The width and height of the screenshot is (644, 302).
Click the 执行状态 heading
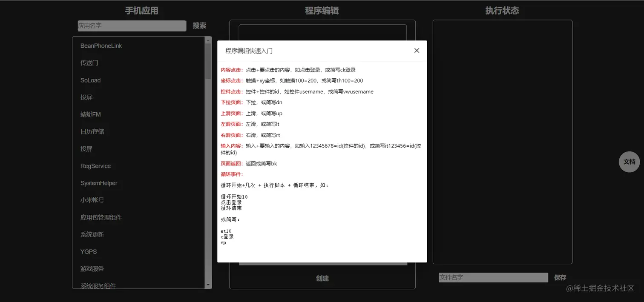click(x=502, y=11)
